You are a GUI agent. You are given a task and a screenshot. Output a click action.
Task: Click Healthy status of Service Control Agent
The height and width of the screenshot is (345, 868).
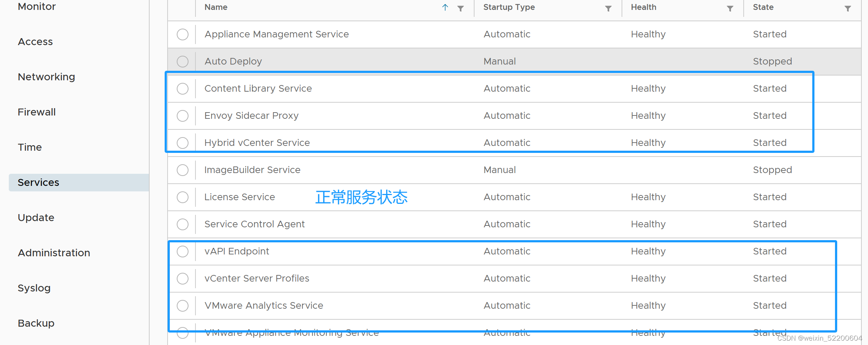pyautogui.click(x=648, y=224)
